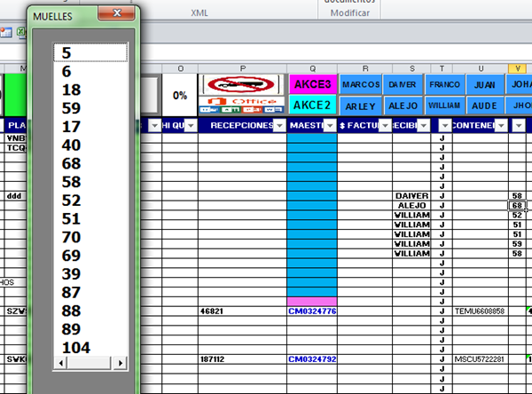
Task: Pick dock 52 in MUELLES list
Action: (x=90, y=200)
